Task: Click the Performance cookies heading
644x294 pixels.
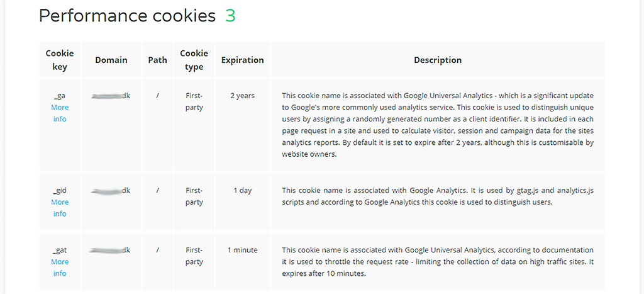Action: click(127, 16)
